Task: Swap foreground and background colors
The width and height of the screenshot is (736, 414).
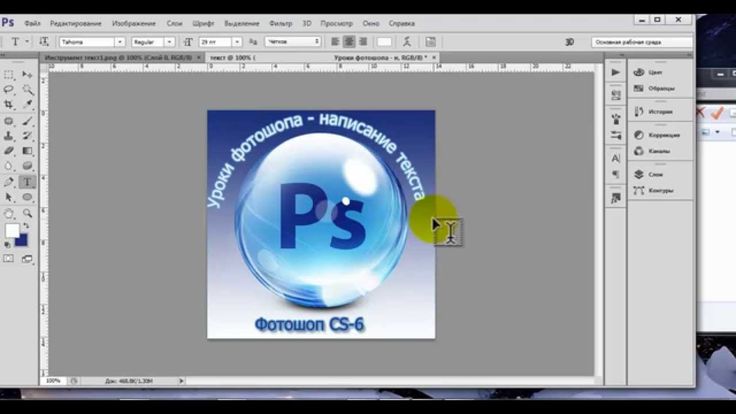Action: [26, 226]
